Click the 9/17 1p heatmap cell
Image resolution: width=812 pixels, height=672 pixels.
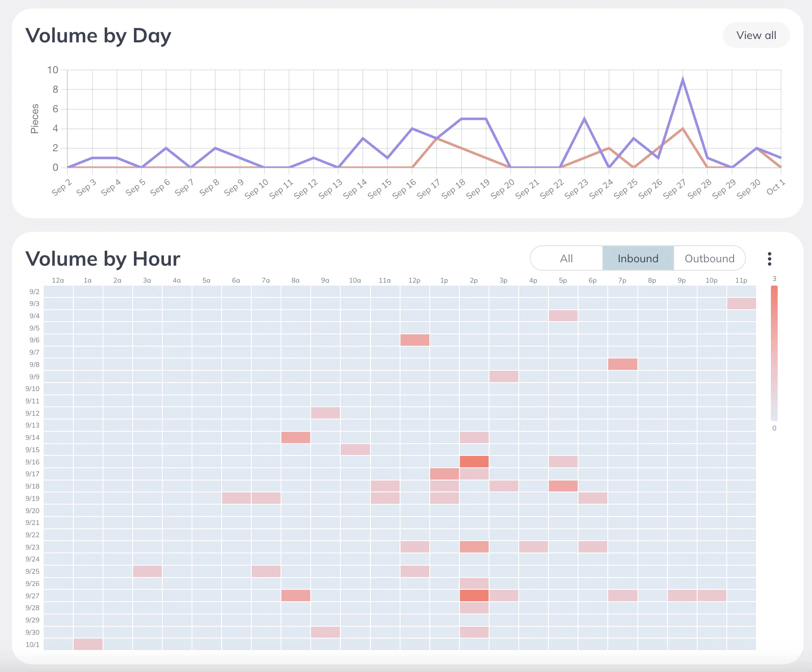444,474
